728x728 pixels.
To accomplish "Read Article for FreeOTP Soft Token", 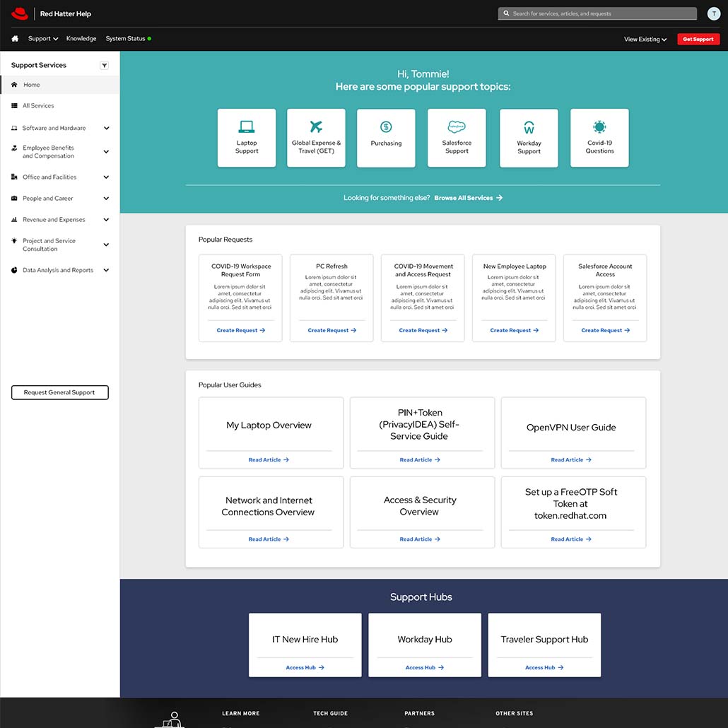I will coord(570,539).
